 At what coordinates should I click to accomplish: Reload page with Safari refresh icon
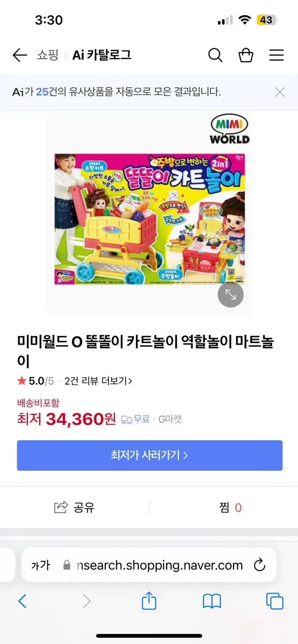[x=259, y=565]
